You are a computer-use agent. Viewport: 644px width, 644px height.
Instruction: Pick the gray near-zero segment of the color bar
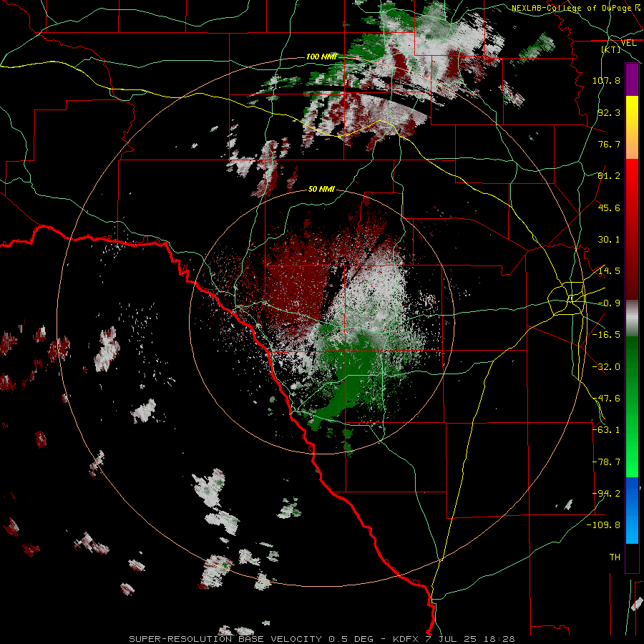coord(632,318)
